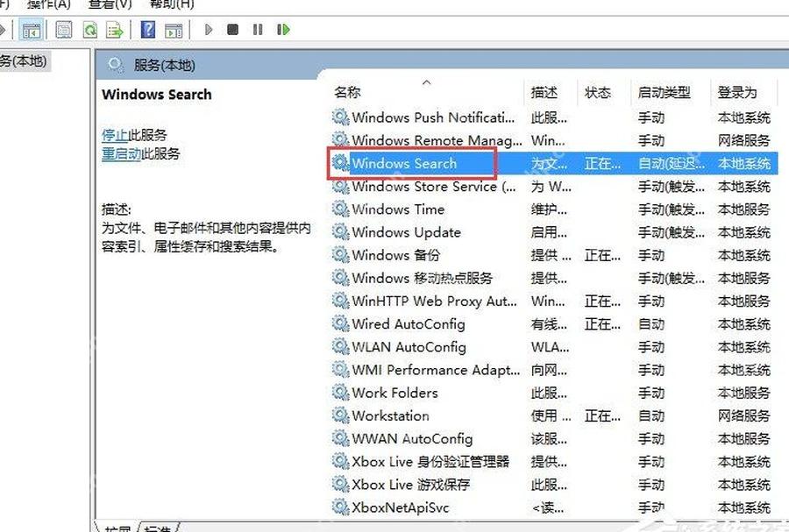Click gear icon of XboxNetApiSvc row

[341, 507]
